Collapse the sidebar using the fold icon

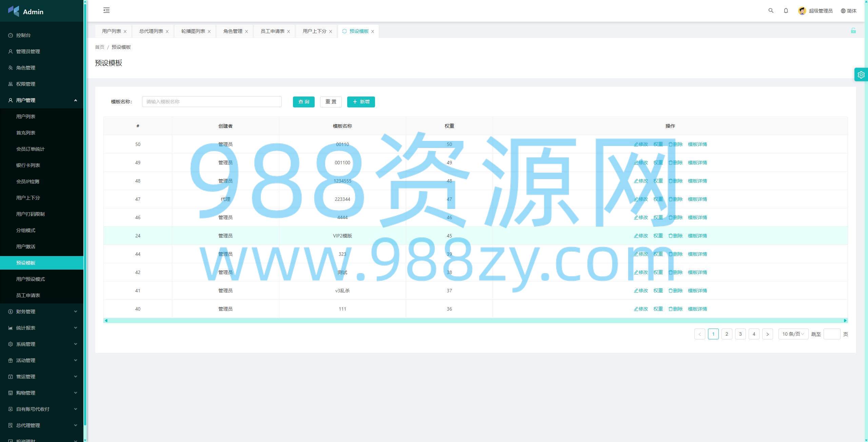tap(106, 10)
